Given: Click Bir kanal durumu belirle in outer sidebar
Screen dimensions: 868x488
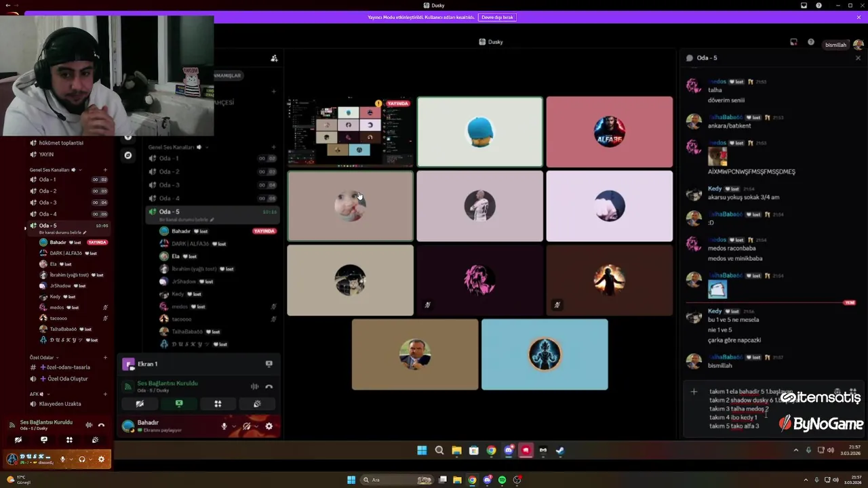Looking at the screenshot, I should point(62,232).
